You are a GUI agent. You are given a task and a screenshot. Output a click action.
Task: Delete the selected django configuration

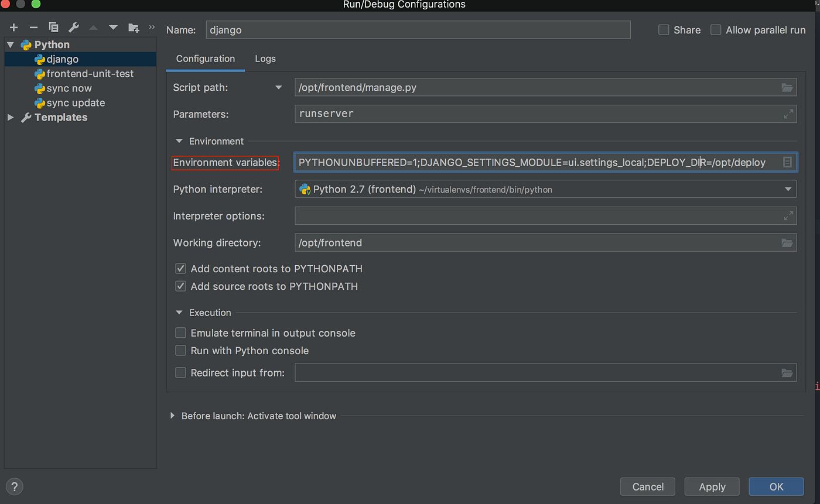pos(33,27)
